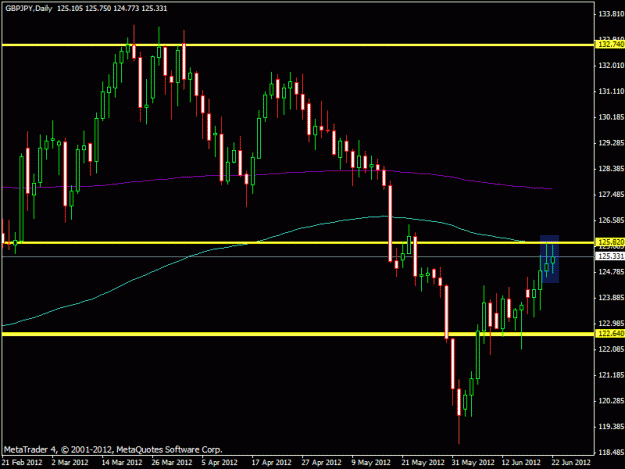Click the 120.285 price axis label
The height and width of the screenshot is (469, 625).
pos(611,401)
